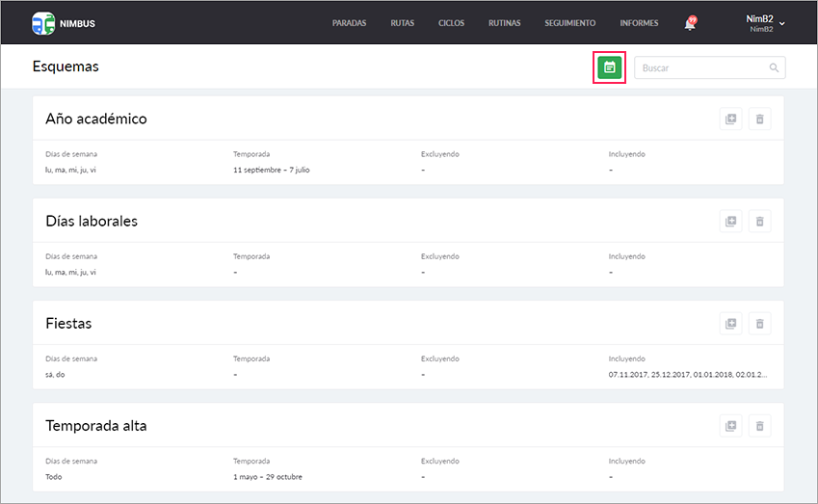This screenshot has width=818, height=504.
Task: Delete the Temporada alta schedule
Action: (x=759, y=426)
